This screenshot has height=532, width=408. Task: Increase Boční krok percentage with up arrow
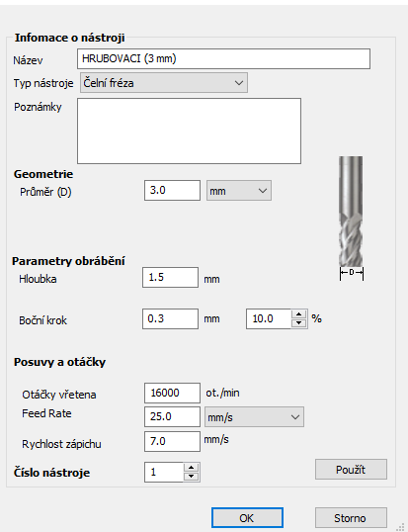[x=299, y=314]
